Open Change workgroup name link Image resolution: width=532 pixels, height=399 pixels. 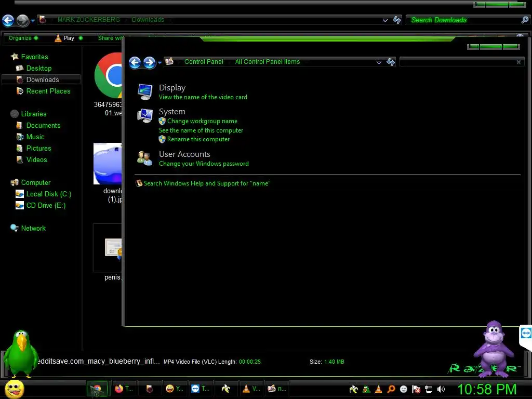point(202,121)
